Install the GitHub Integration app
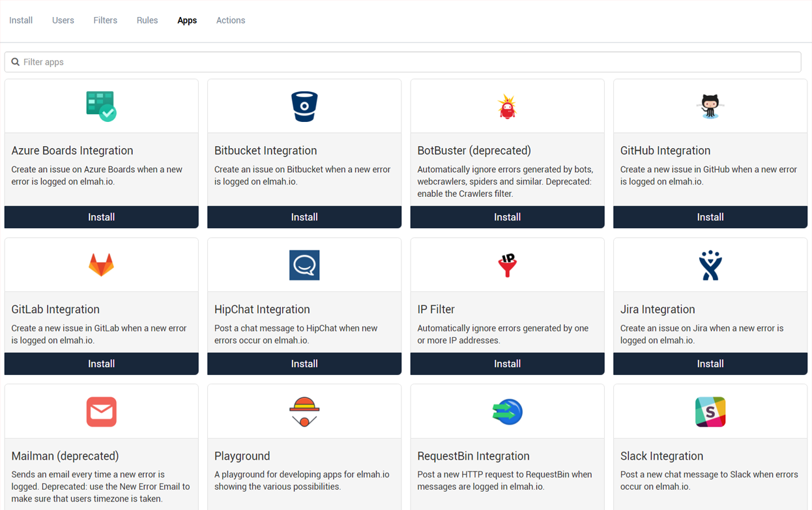Screen dimensions: 812x510 [x=710, y=217]
